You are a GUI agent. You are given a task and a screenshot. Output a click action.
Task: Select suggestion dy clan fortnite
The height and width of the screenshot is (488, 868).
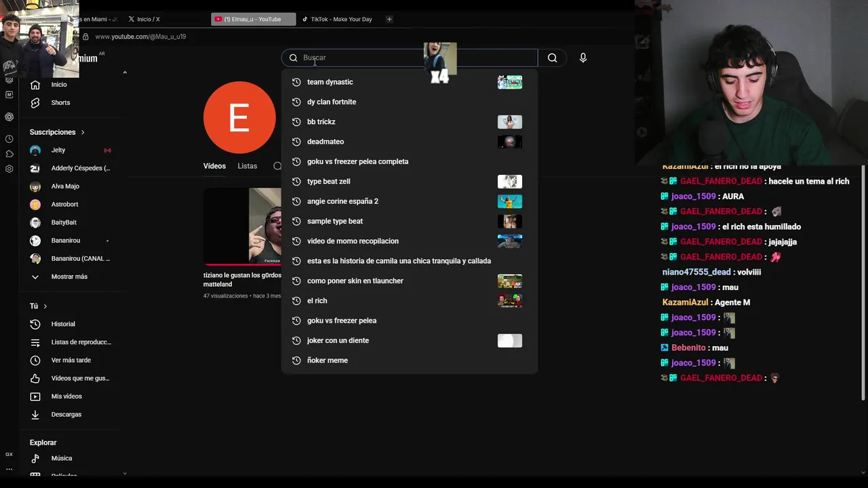coord(410,102)
